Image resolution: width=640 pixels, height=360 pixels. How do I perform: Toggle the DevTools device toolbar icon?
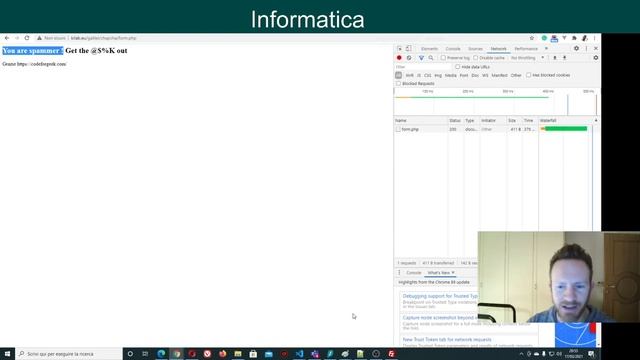point(409,49)
